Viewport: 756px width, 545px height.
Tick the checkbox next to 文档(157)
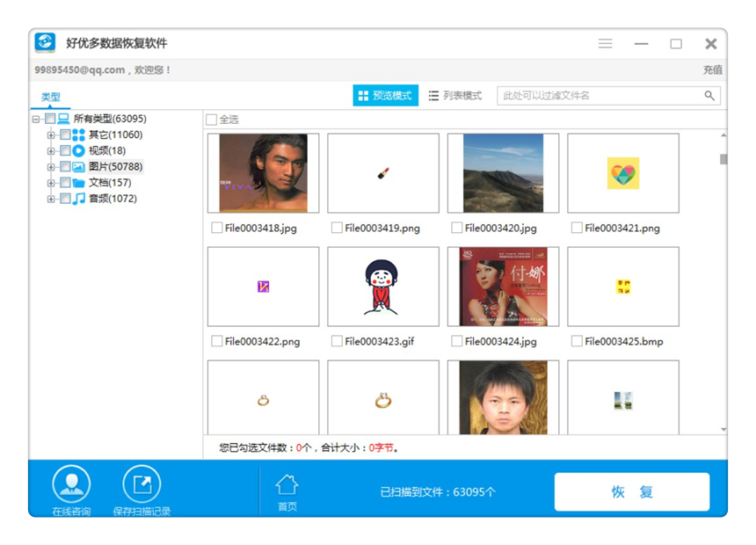[64, 182]
